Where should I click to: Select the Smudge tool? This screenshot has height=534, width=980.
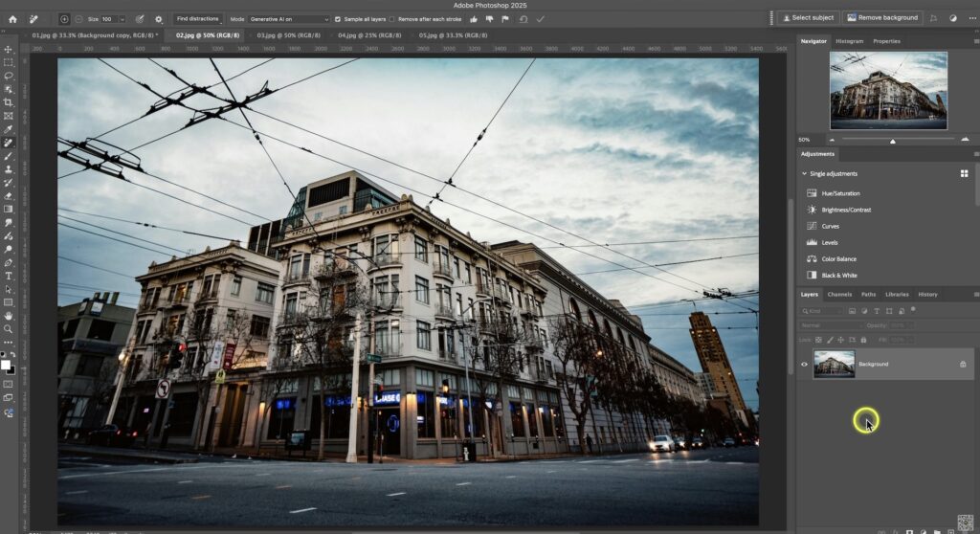pos(8,223)
